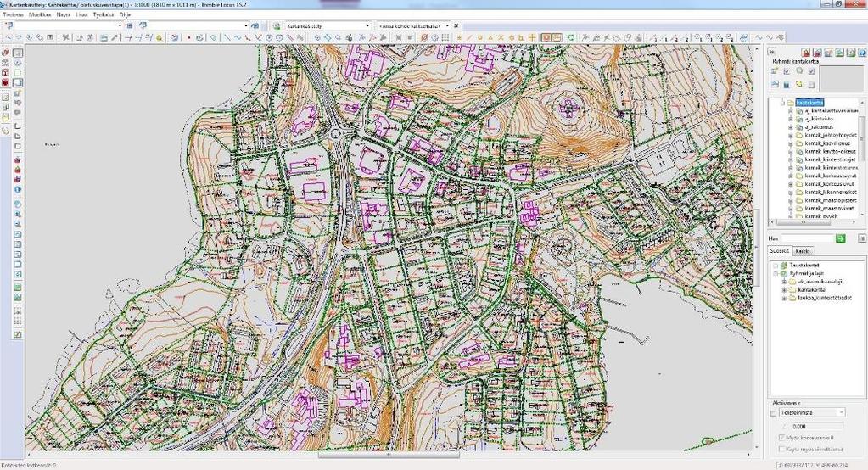Open the Muokkaa menu
This screenshot has width=868, height=470.
(x=39, y=15)
